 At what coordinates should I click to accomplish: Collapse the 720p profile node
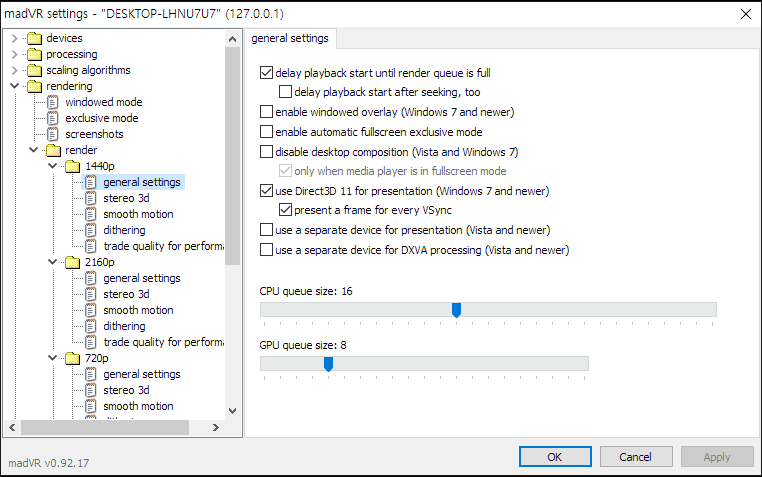(x=52, y=358)
